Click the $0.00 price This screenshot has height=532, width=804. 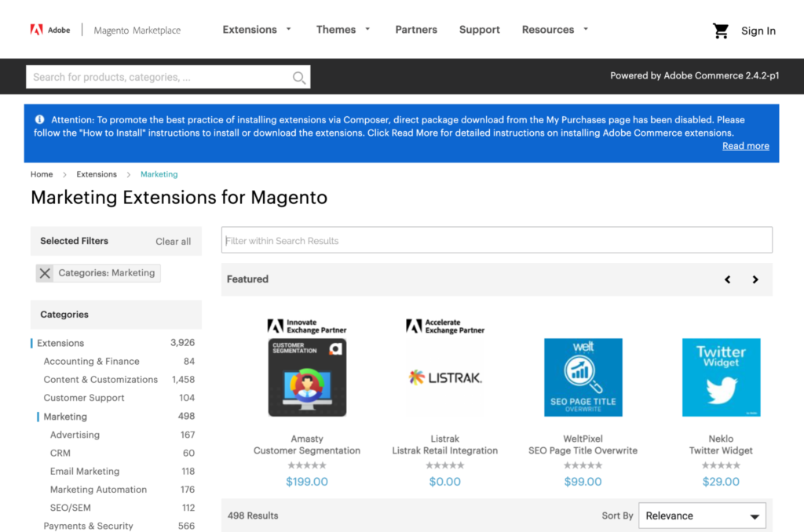(445, 482)
